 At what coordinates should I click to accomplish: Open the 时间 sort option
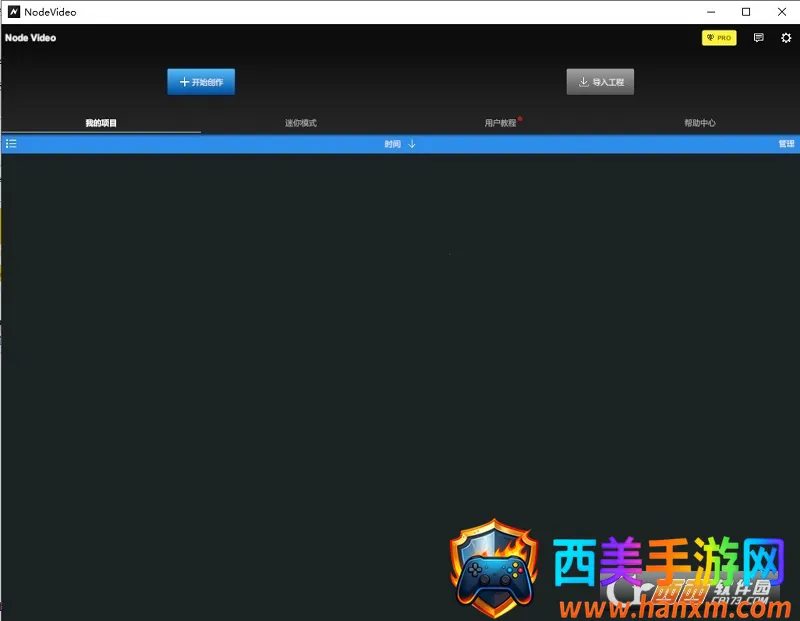coord(392,144)
